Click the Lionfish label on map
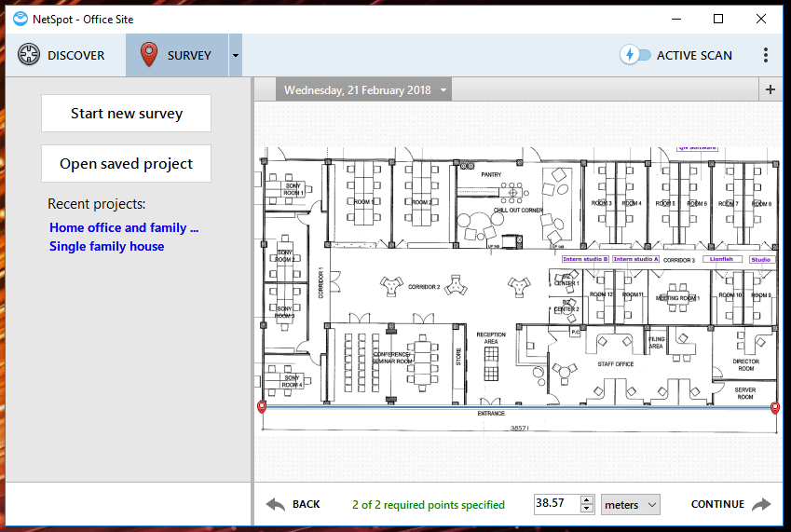This screenshot has height=532, width=791. click(x=721, y=259)
